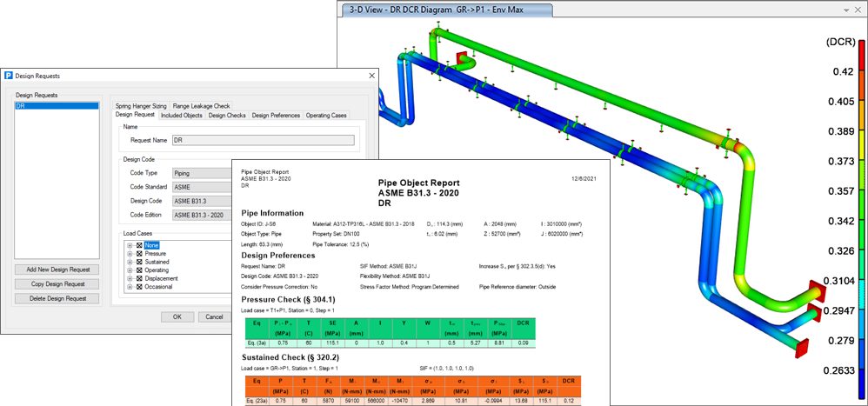Click Add New Design Request button
Screen dimensions: 868x406
58,270
